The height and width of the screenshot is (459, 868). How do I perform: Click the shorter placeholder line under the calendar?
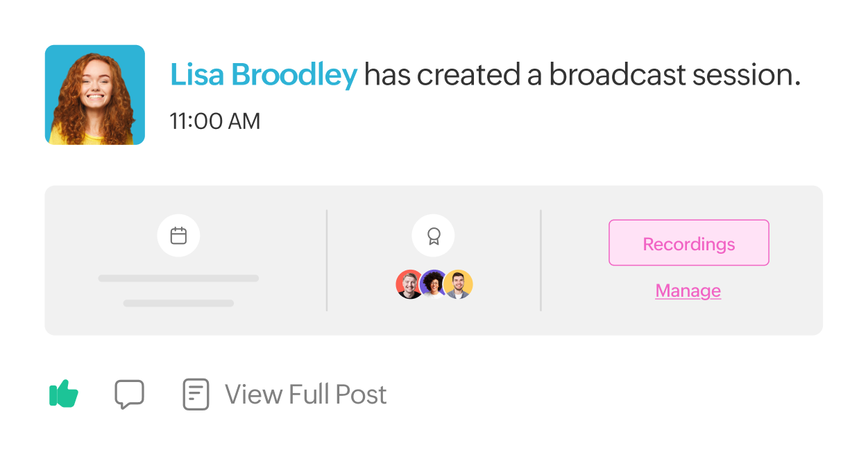[x=178, y=303]
